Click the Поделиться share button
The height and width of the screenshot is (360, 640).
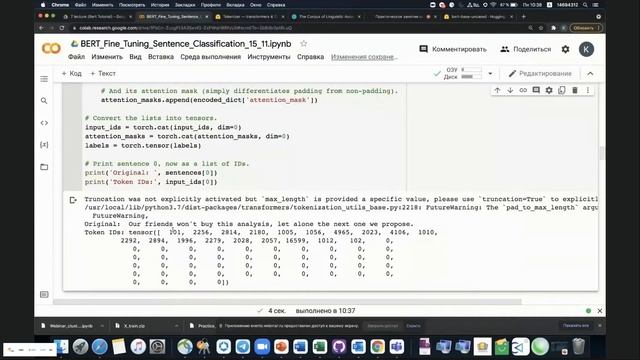click(x=526, y=49)
